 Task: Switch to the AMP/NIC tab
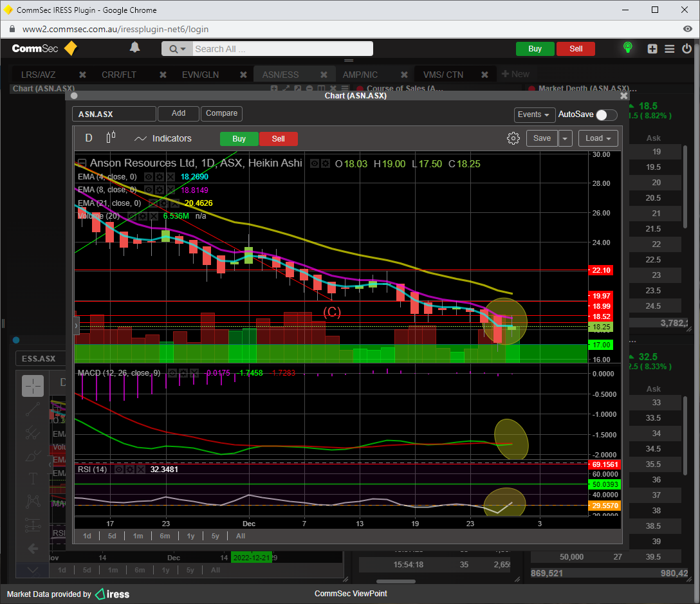360,75
